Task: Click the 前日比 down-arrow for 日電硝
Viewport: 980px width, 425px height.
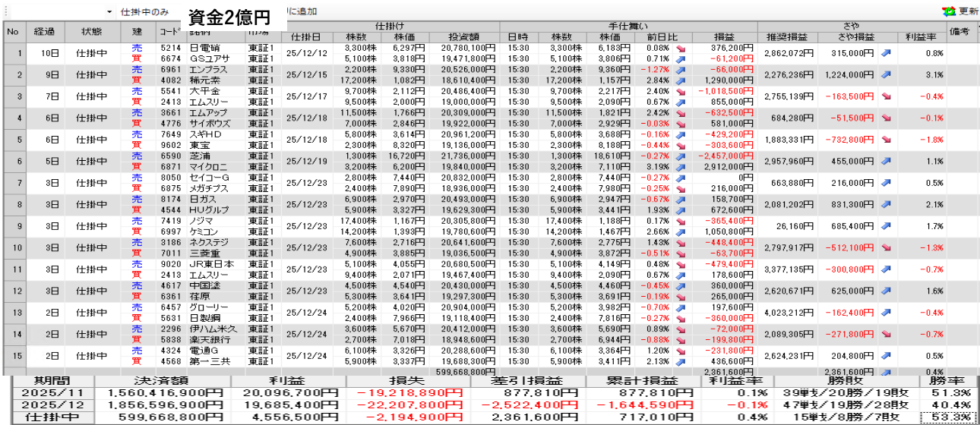Action: [680, 48]
